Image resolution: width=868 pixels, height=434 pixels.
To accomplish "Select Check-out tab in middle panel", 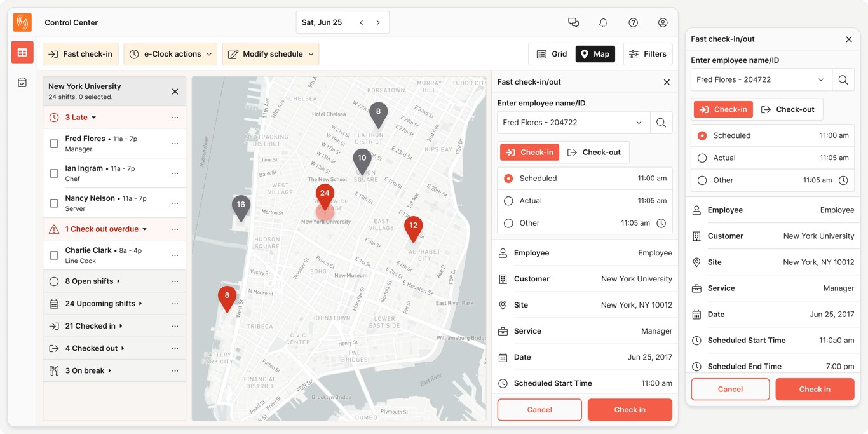I will (x=594, y=153).
